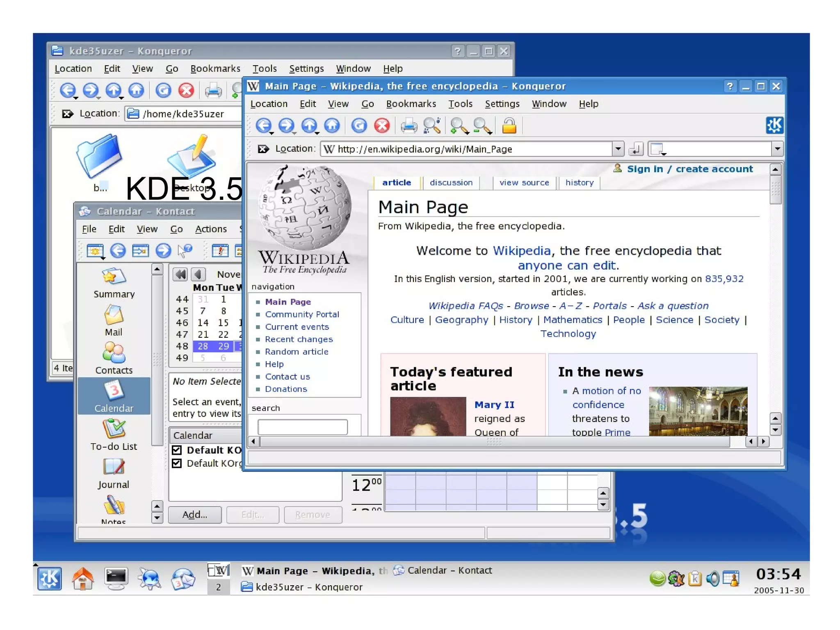Open the KDE K menu in panel
Viewport: 840px width, 630px height.
coord(49,578)
